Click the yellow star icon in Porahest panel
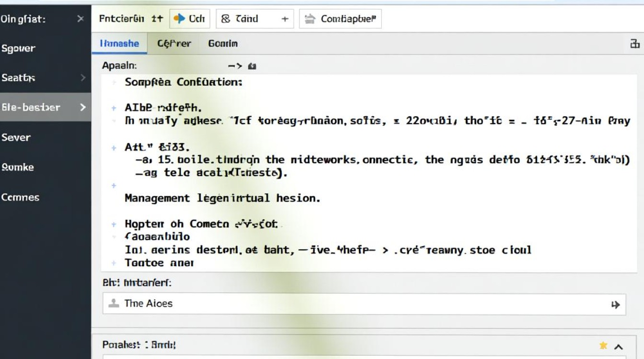 tap(603, 346)
